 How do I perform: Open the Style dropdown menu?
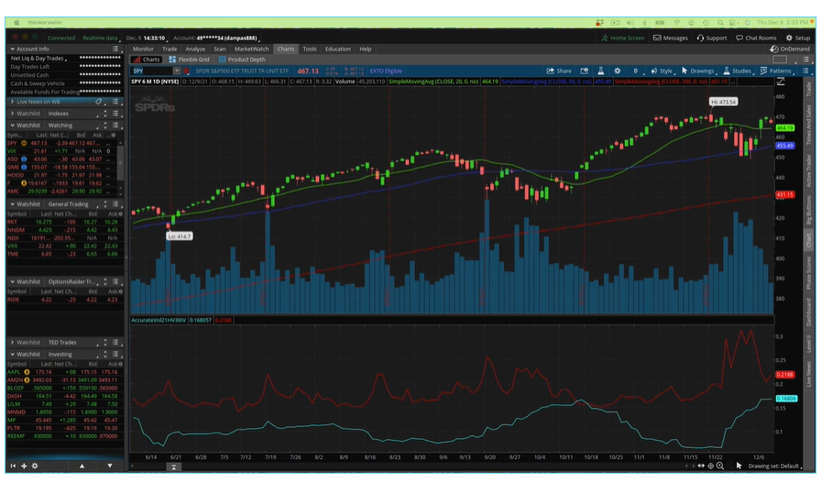point(663,71)
